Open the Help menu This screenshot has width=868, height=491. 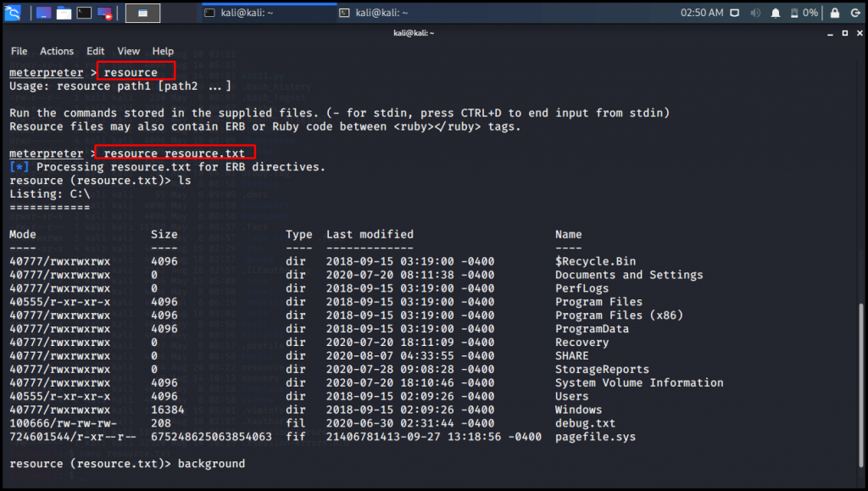161,51
